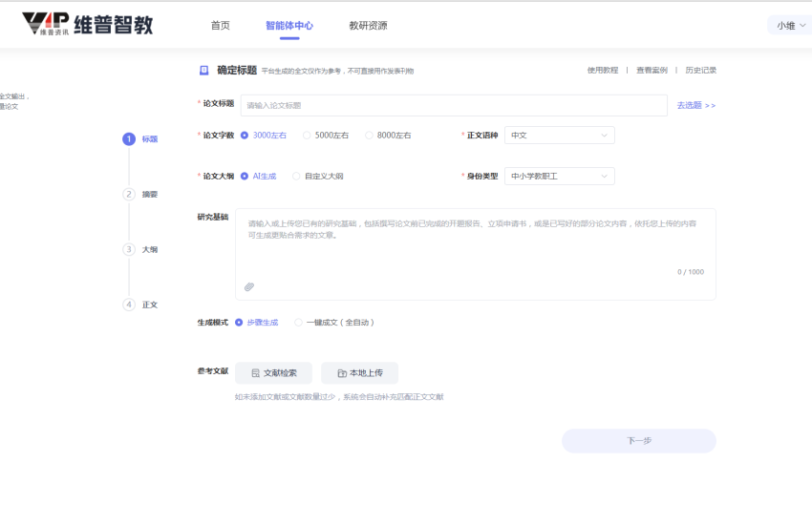Go to step 4 正文
The width and height of the screenshot is (812, 526).
point(140,305)
